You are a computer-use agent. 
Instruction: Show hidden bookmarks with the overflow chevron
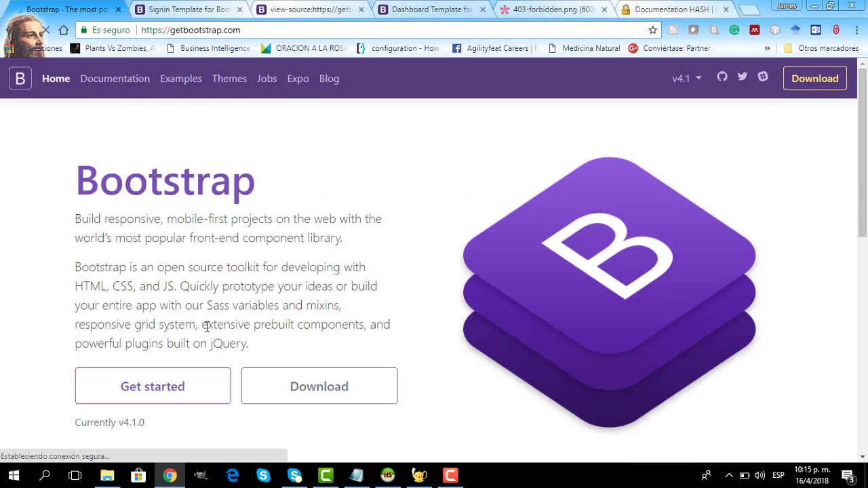pos(767,48)
